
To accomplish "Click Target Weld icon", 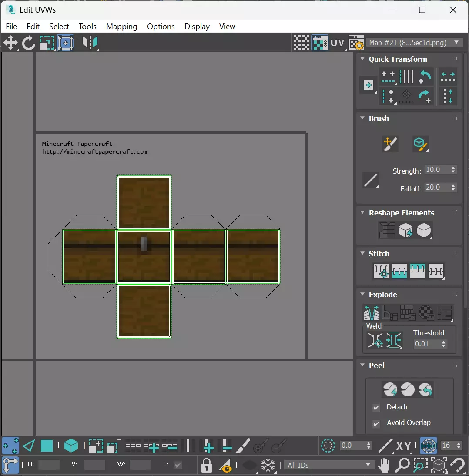I will pyautogui.click(x=375, y=340).
